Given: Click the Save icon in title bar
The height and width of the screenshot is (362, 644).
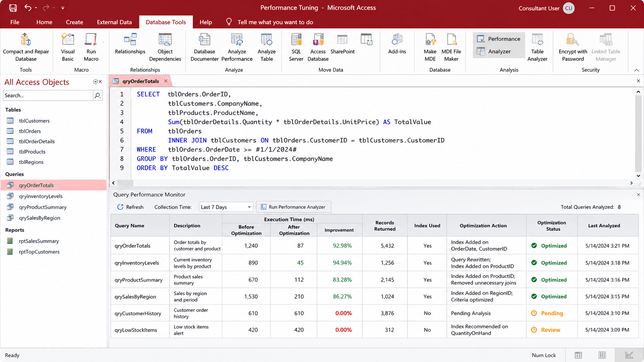Looking at the screenshot, I should (13, 8).
